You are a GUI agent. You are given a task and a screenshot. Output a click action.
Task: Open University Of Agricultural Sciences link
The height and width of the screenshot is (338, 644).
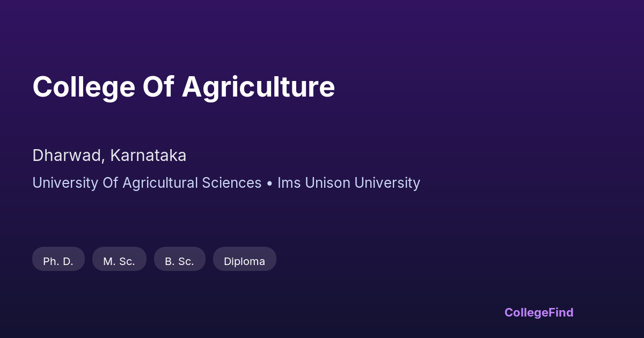(147, 183)
